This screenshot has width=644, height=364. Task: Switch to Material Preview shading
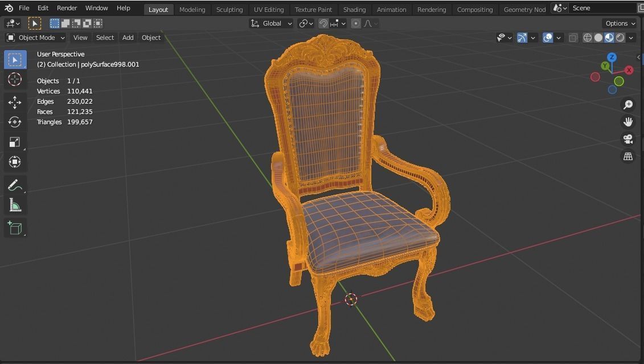point(609,38)
